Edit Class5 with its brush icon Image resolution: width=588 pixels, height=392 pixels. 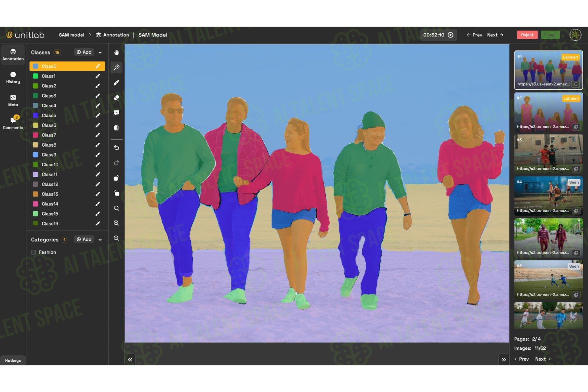98,115
